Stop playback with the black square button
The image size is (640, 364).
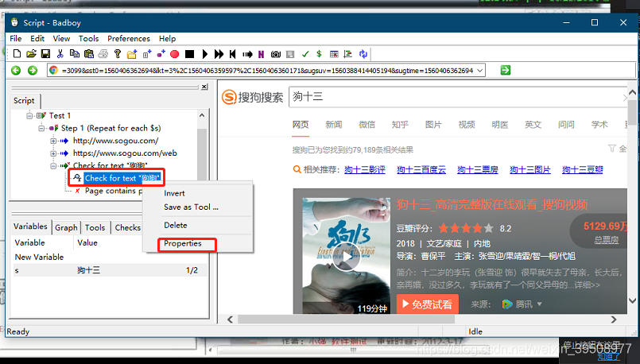click(189, 54)
